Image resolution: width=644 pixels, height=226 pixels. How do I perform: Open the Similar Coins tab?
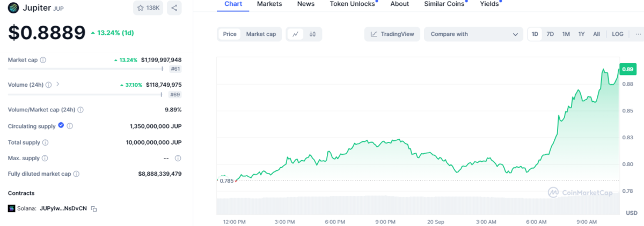tap(444, 4)
